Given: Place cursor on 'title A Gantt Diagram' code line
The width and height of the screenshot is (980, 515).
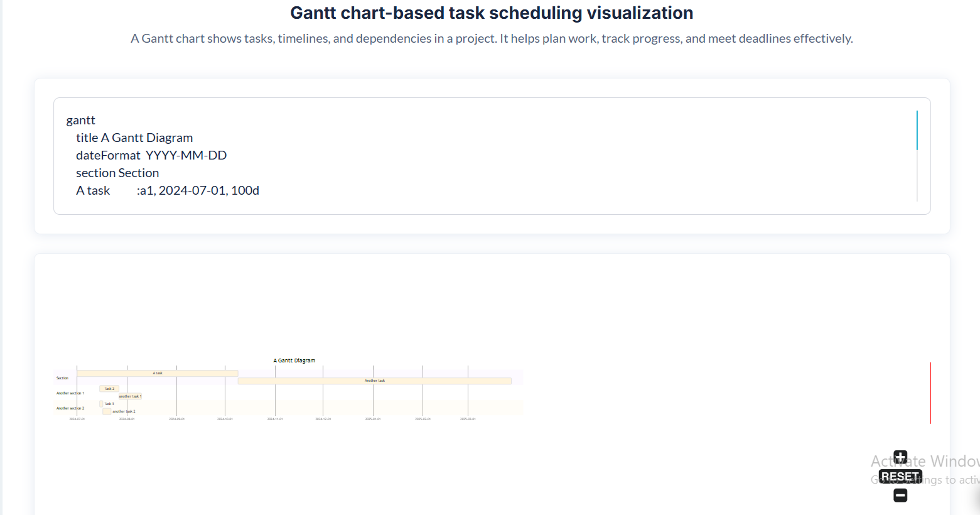Looking at the screenshot, I should (x=134, y=138).
